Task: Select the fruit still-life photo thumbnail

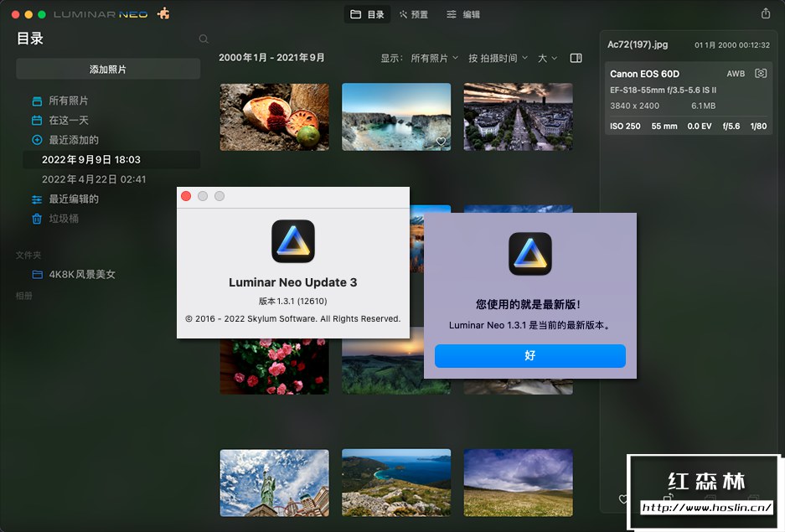Action: [274, 117]
